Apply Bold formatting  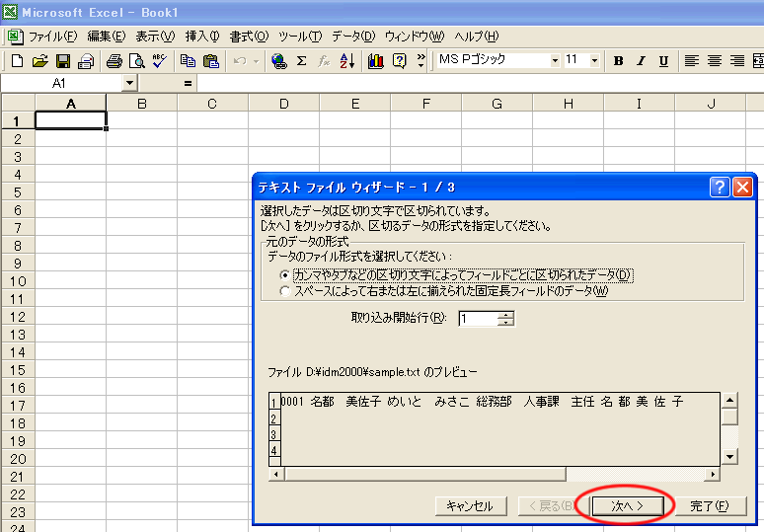(x=618, y=61)
